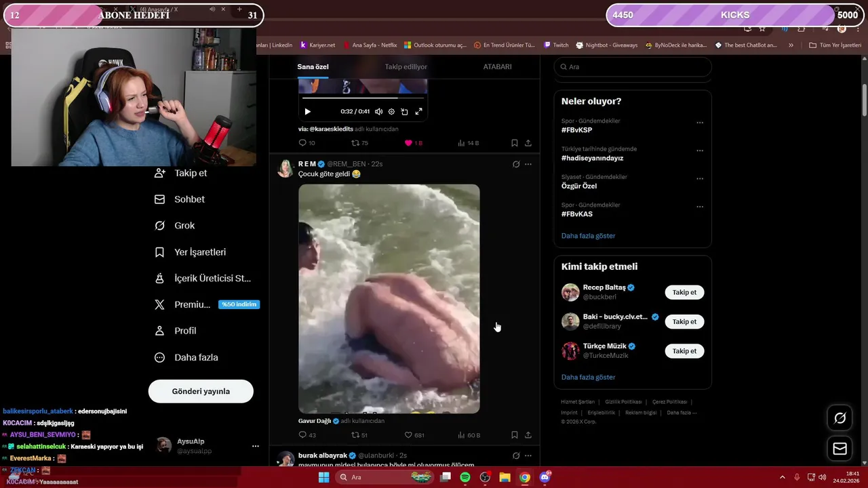Open more options on burak albayrak's post

(528, 455)
